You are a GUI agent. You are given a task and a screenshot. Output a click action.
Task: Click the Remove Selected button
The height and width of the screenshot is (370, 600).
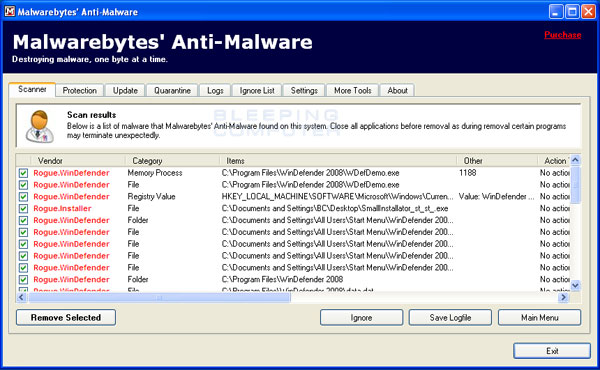coord(66,318)
